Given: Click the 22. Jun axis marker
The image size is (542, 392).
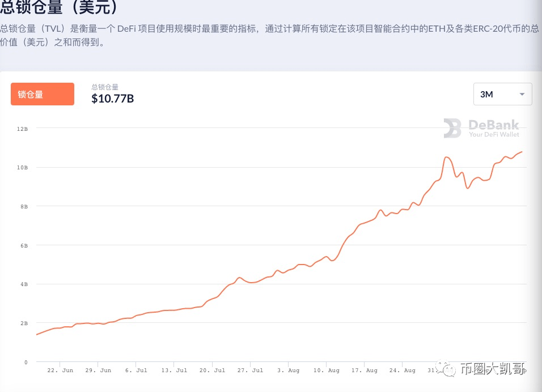Looking at the screenshot, I should click(60, 370).
